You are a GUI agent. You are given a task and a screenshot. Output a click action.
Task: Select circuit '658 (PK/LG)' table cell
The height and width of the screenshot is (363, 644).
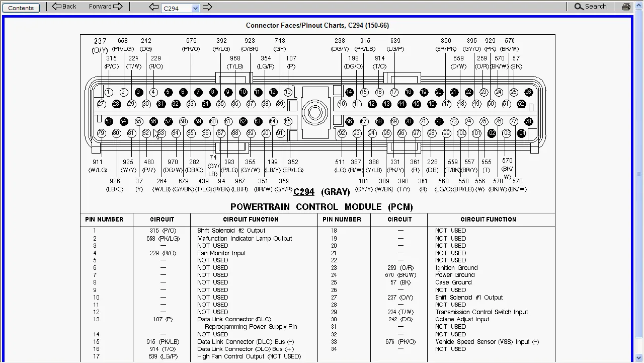pos(163,239)
